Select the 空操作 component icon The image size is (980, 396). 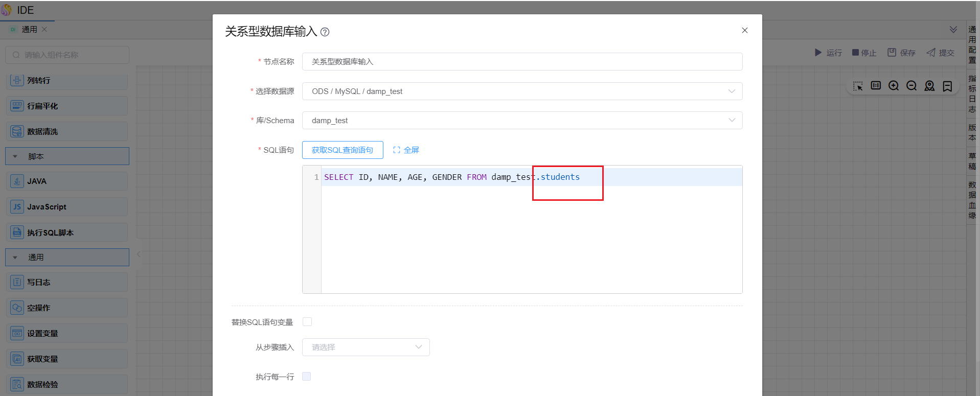[17, 308]
